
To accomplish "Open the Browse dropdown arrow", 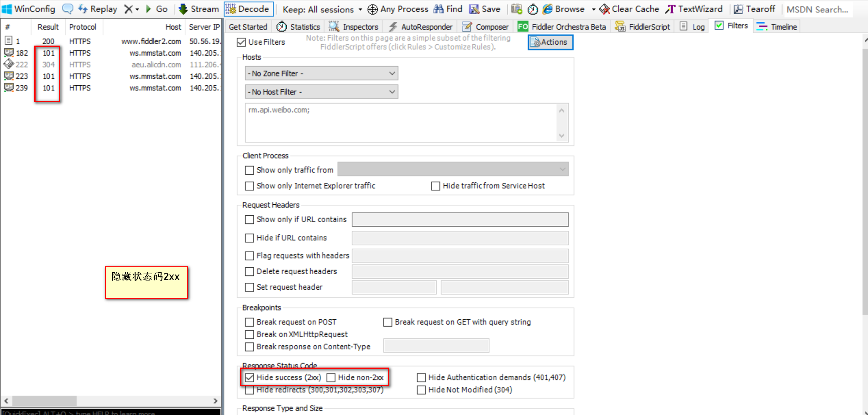I will click(x=593, y=9).
